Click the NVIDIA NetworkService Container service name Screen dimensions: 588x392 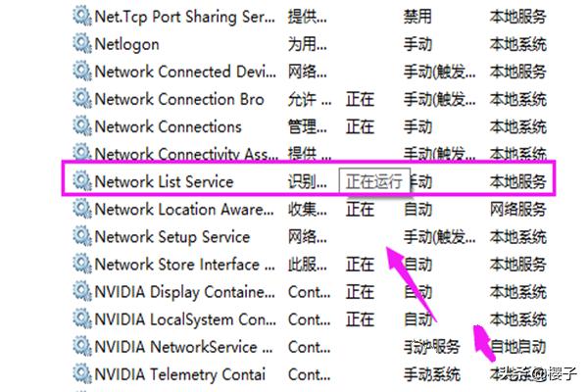click(x=184, y=346)
